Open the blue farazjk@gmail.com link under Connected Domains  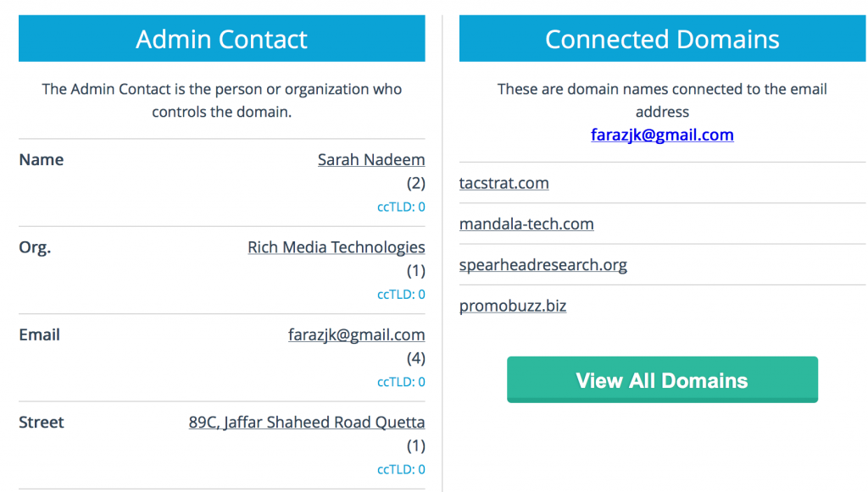pos(662,135)
